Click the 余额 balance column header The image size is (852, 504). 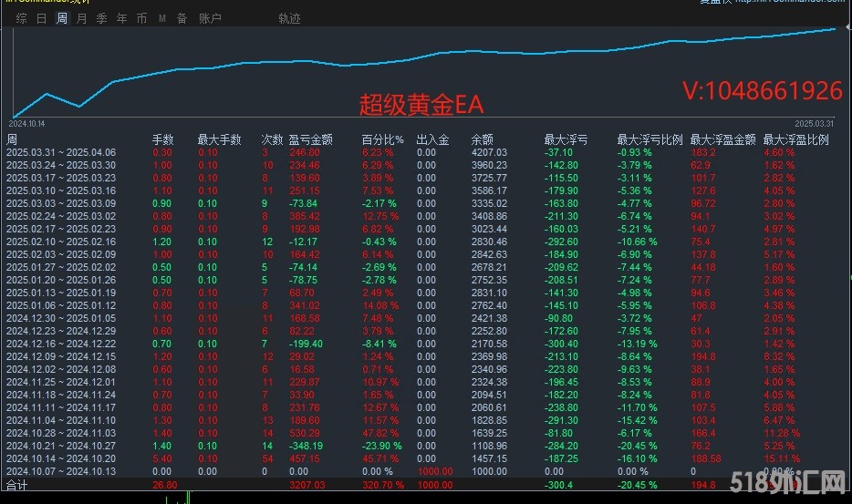pos(482,139)
